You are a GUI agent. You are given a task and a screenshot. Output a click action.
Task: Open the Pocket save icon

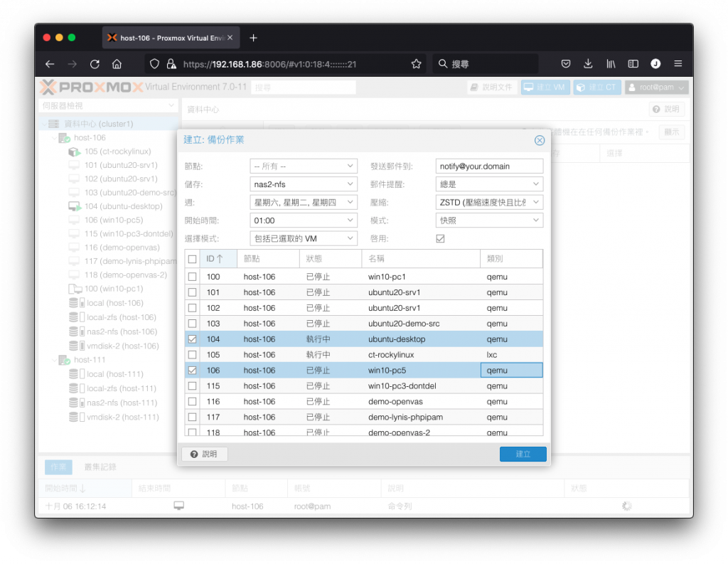(x=565, y=64)
